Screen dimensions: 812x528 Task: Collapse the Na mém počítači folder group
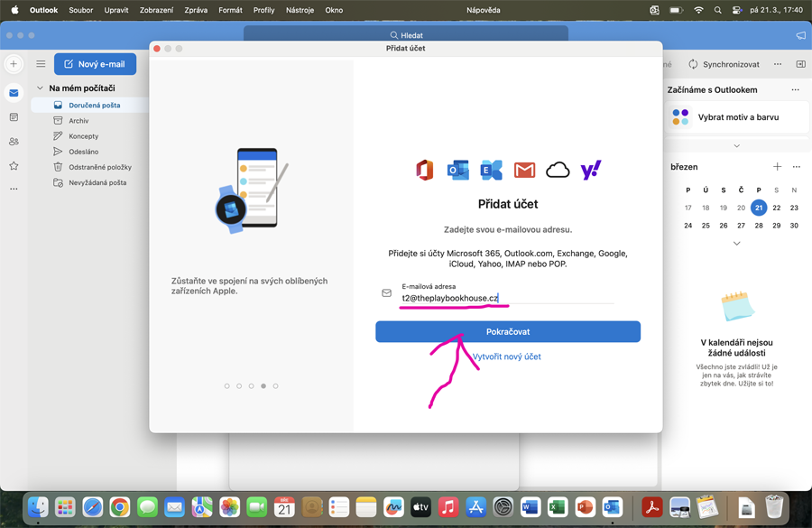40,88
